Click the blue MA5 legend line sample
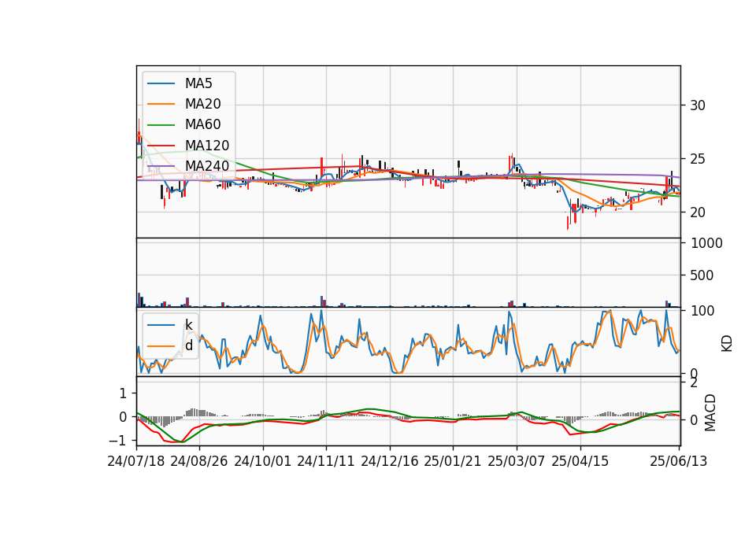Screen dimensions: 756x543 (161, 84)
